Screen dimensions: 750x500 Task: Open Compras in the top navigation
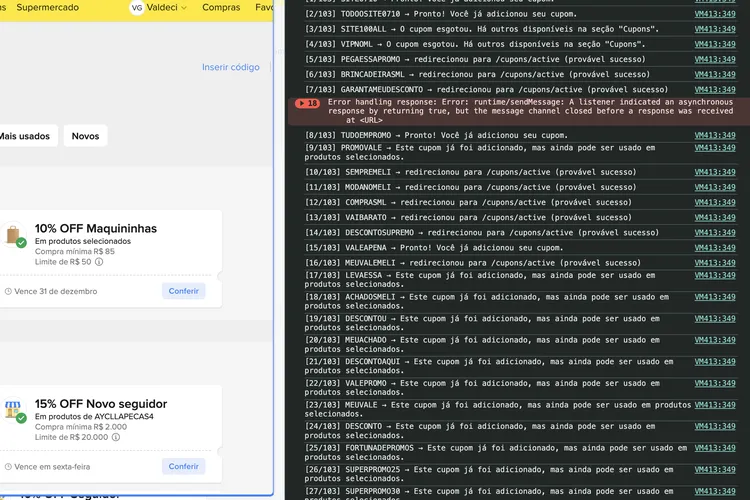pos(221,7)
